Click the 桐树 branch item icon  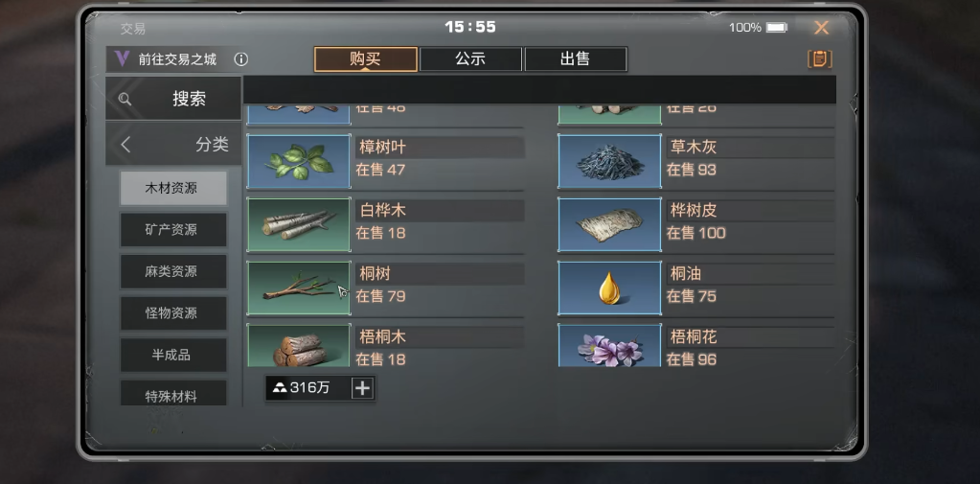[299, 288]
